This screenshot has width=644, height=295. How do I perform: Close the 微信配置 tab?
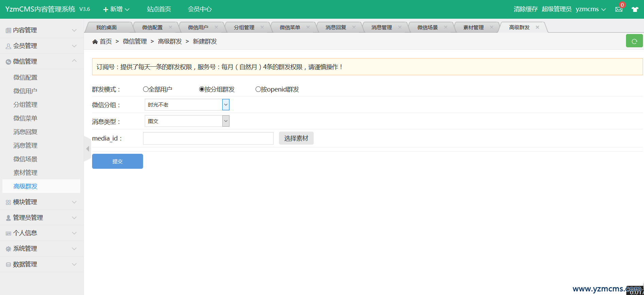pyautogui.click(x=170, y=27)
